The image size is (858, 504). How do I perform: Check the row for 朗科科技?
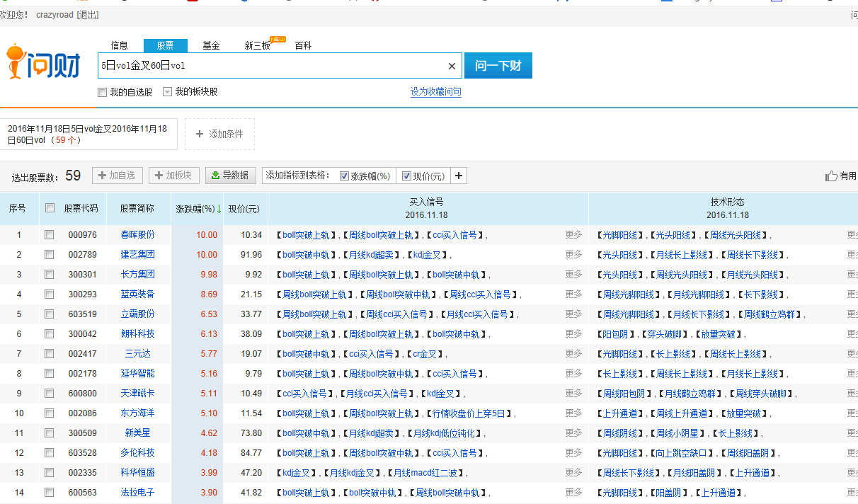49,334
